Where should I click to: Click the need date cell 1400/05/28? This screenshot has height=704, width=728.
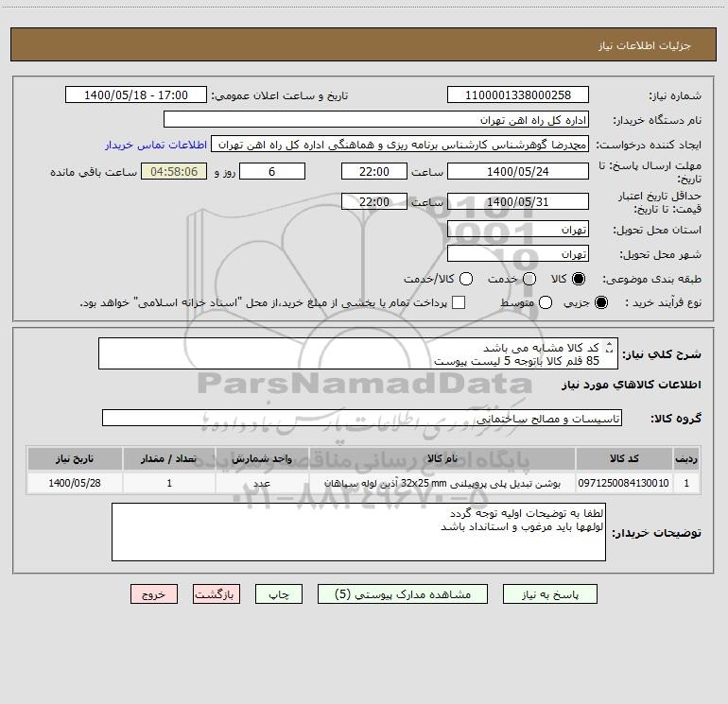[75, 483]
